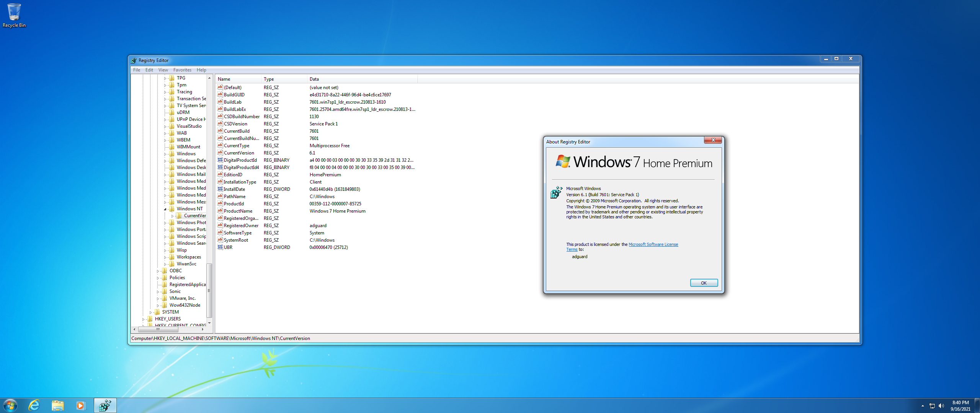Screen dimensions: 980x413
Task: Click the tree pane scroll-up arrow
Action: click(x=209, y=78)
